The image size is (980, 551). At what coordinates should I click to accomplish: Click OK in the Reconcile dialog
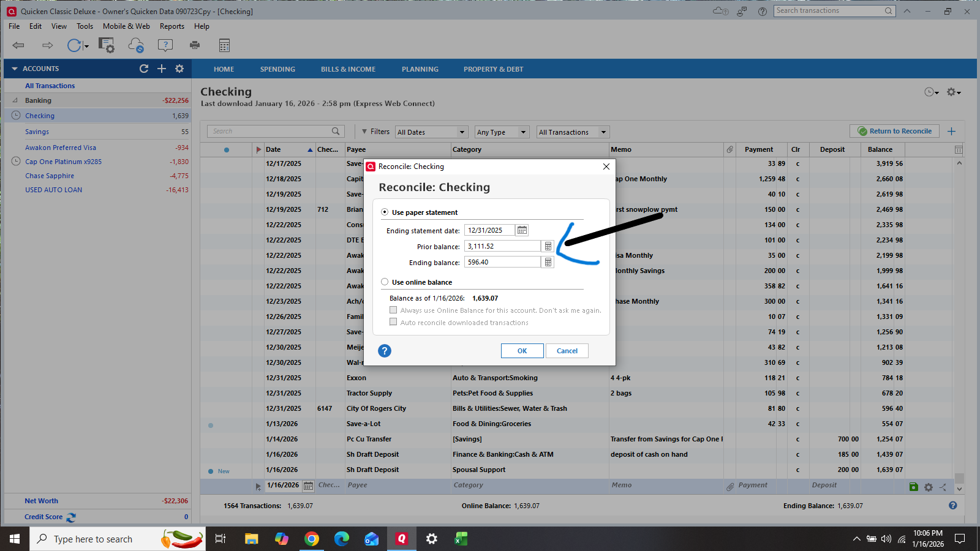point(522,351)
